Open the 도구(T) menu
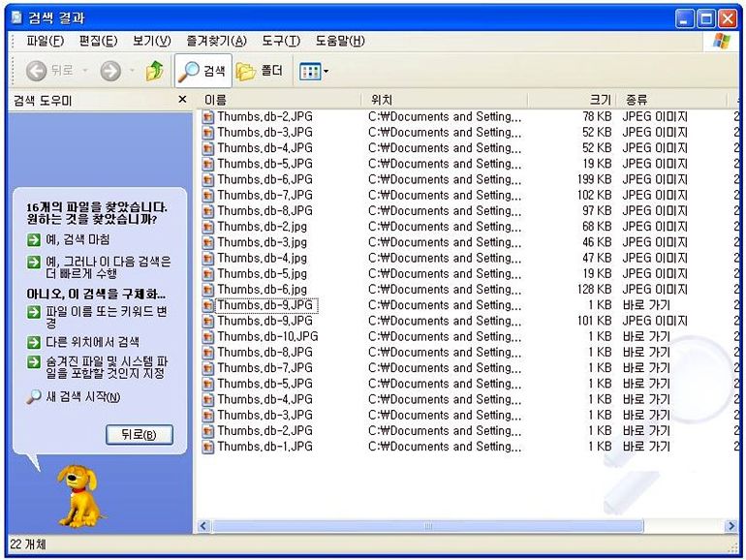This screenshot has height=560, width=746. point(281,41)
